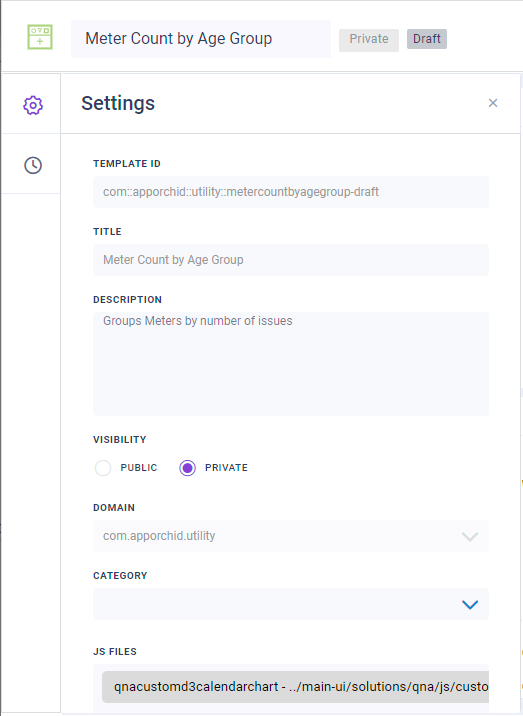Image resolution: width=523 pixels, height=716 pixels.
Task: Open the history clock tab in sidebar
Action: click(33, 165)
